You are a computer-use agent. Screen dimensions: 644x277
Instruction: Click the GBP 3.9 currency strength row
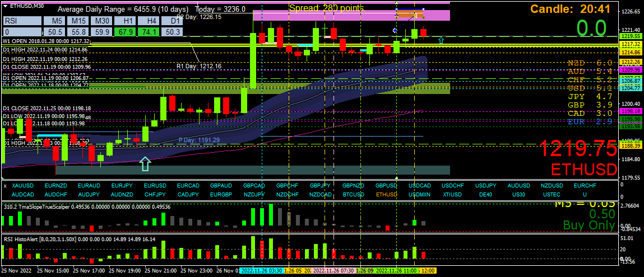coord(590,105)
